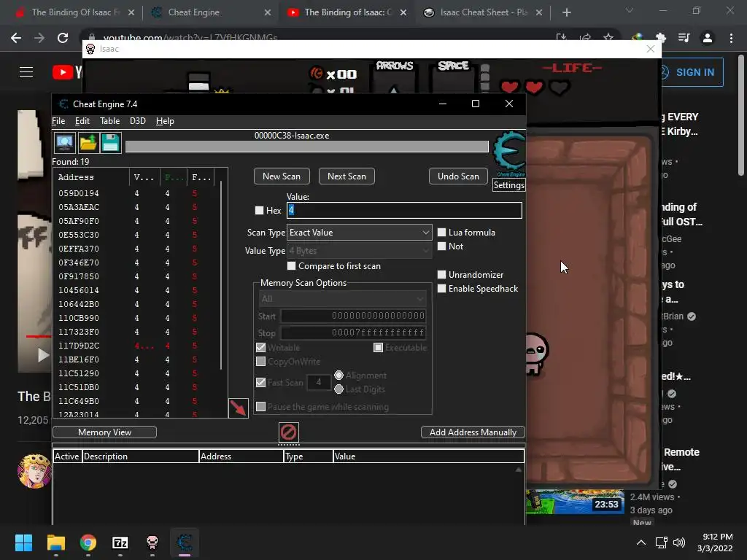The height and width of the screenshot is (560, 747).
Task: Switch to the Isaac game taskbar icon
Action: 152,542
